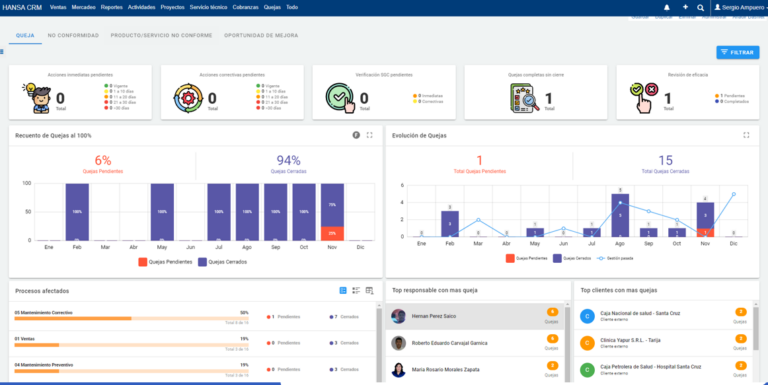
Task: Open the Servicio técnico menu
Action: [x=209, y=7]
